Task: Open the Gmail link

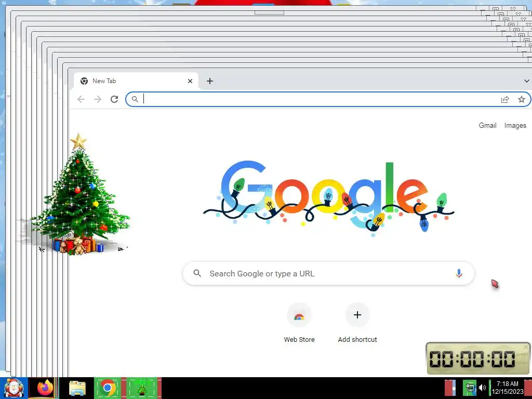Action: point(487,126)
